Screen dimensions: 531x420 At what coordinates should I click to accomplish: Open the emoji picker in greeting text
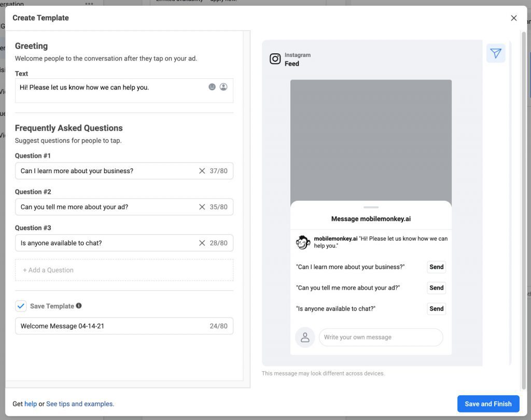click(212, 87)
